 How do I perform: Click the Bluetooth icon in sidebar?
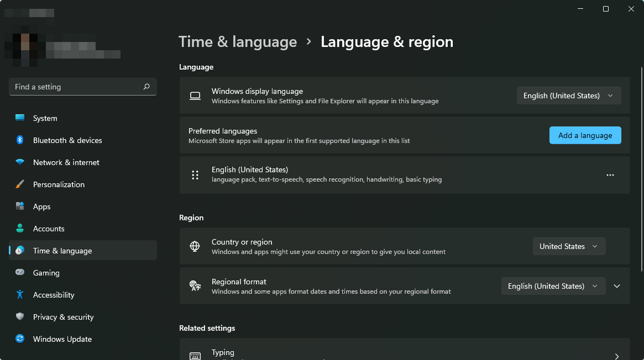(20, 140)
